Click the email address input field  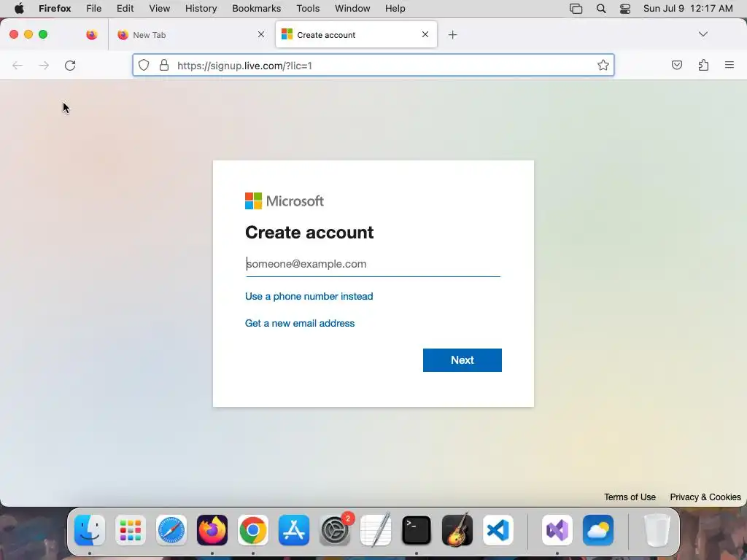click(373, 264)
